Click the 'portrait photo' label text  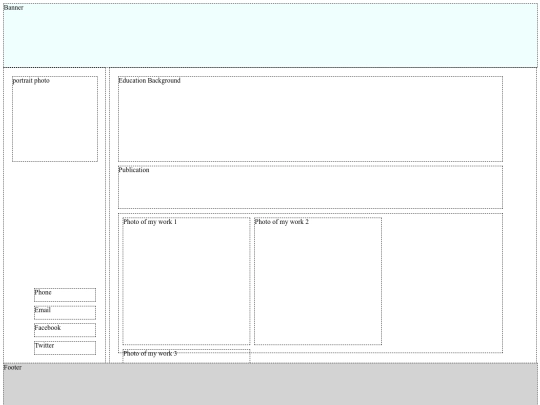coord(31,81)
